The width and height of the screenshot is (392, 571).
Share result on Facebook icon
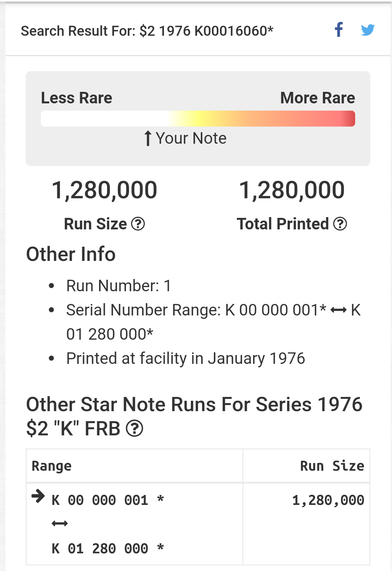pos(339,30)
